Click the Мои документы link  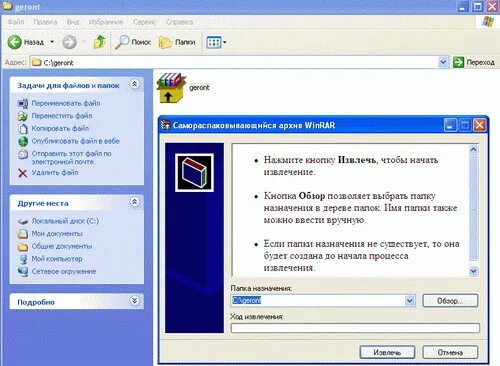click(x=57, y=234)
